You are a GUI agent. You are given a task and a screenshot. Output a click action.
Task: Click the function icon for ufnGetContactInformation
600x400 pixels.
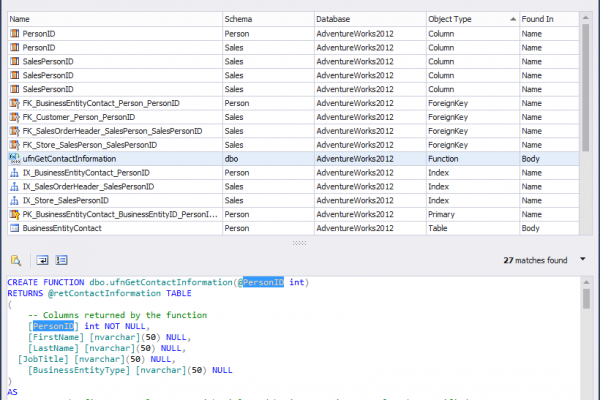click(x=15, y=158)
